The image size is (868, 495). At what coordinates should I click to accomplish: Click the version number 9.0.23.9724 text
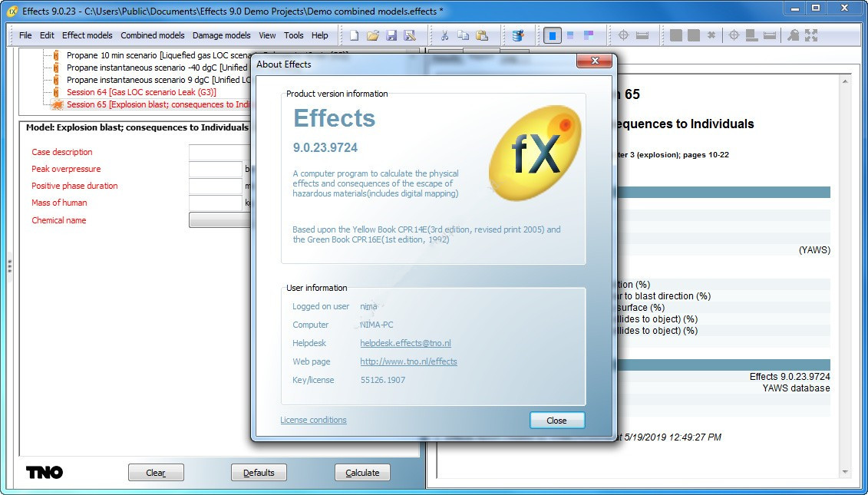click(x=325, y=147)
